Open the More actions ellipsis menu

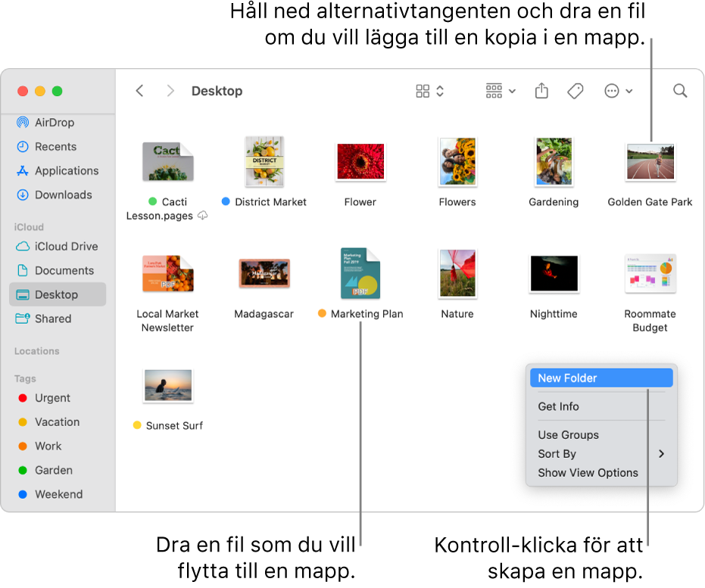pyautogui.click(x=618, y=91)
